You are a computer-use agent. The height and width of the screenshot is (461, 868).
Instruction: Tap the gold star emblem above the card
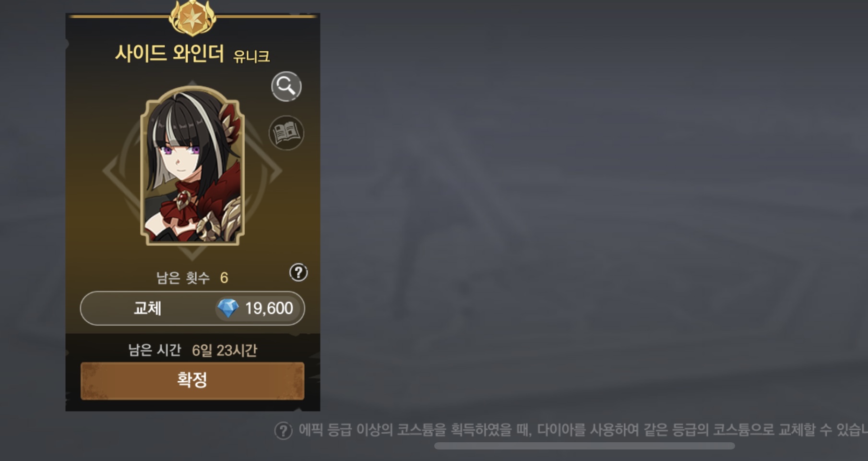[192, 17]
